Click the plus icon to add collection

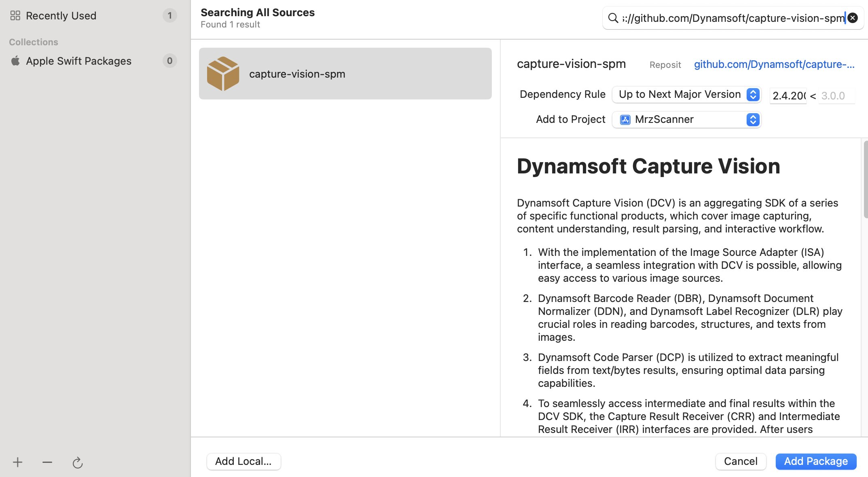coord(17,462)
